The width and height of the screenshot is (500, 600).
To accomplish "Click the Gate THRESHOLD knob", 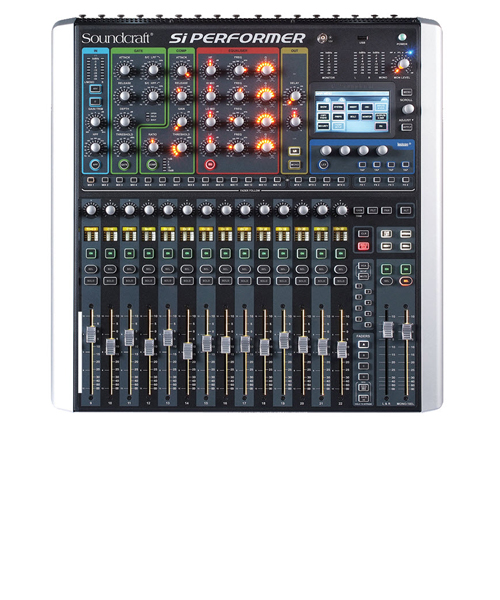I will click(124, 147).
